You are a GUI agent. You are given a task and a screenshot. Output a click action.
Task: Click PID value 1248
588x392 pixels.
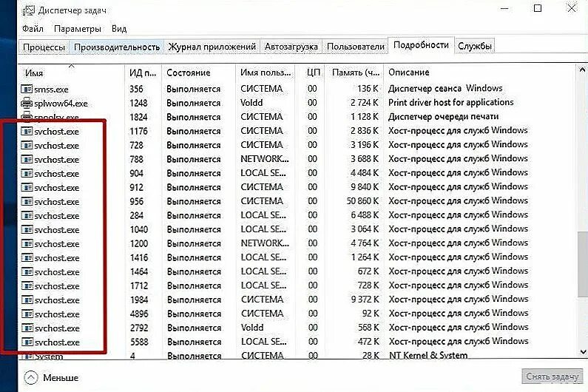pyautogui.click(x=138, y=103)
